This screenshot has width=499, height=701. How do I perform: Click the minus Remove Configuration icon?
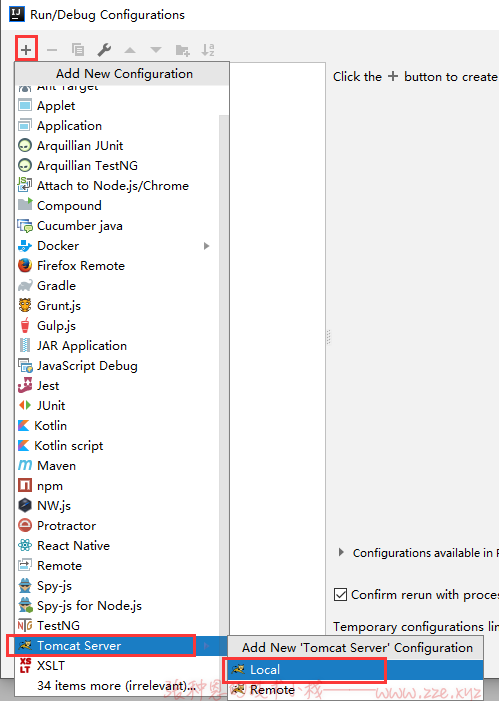pyautogui.click(x=52, y=50)
